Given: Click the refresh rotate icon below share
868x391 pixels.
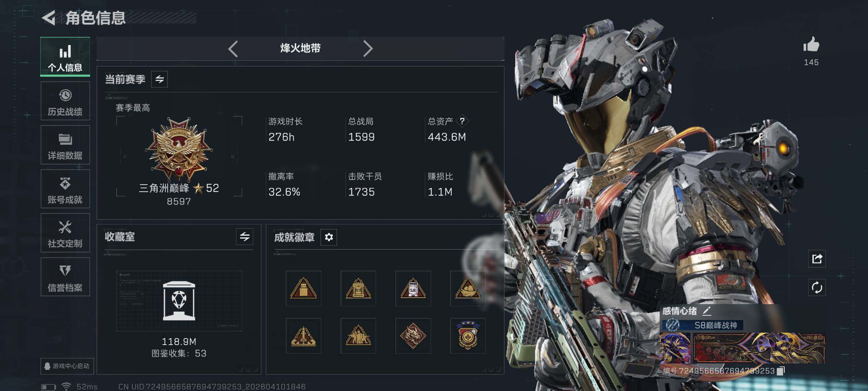Looking at the screenshot, I should pyautogui.click(x=817, y=288).
